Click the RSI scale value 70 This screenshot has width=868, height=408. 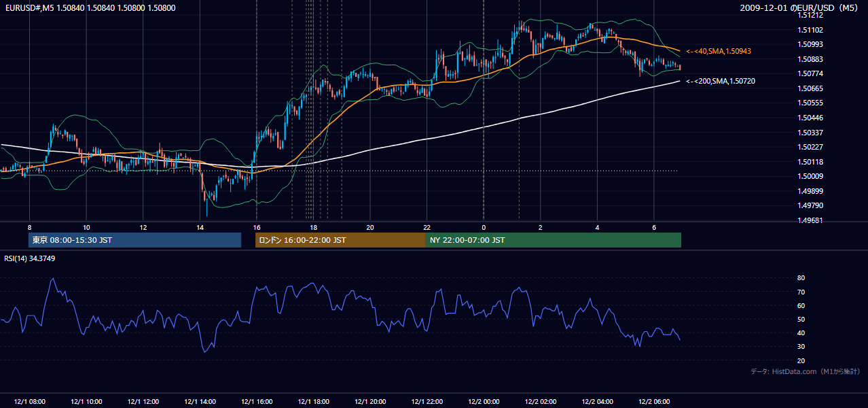(801, 292)
